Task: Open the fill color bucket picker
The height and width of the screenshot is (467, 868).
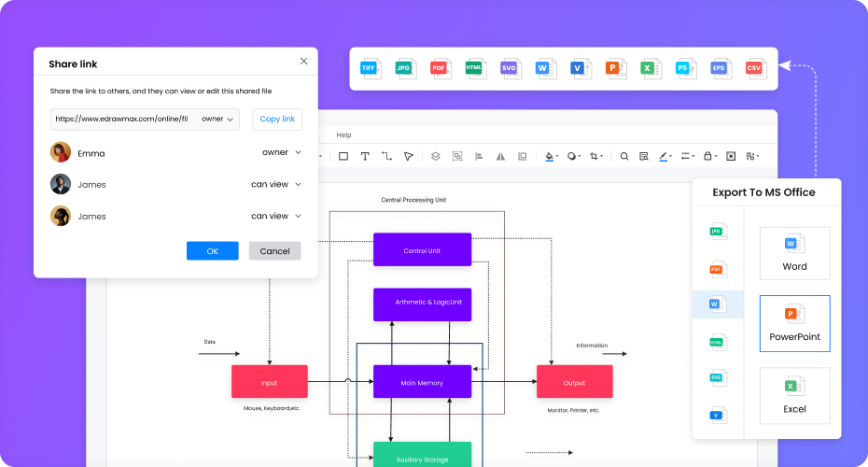Action: point(551,156)
